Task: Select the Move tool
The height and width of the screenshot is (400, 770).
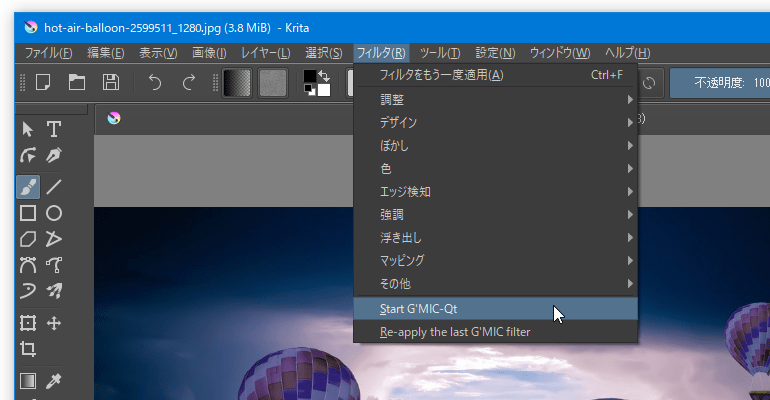Action: [x=54, y=323]
